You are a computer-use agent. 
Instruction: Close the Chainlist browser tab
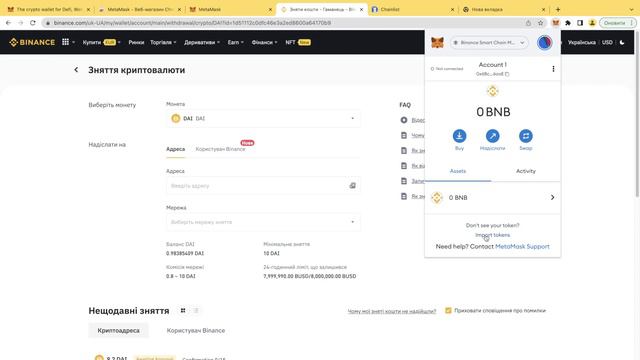pyautogui.click(x=452, y=9)
